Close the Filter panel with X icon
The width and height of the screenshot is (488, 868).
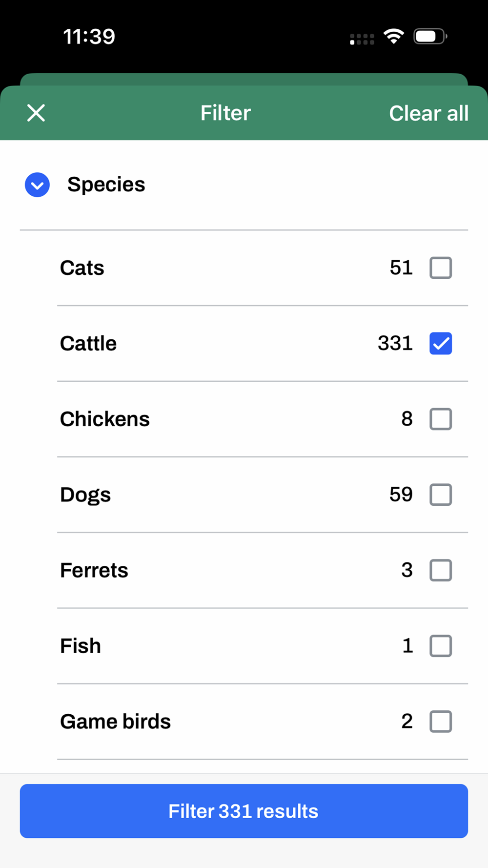[x=36, y=113]
